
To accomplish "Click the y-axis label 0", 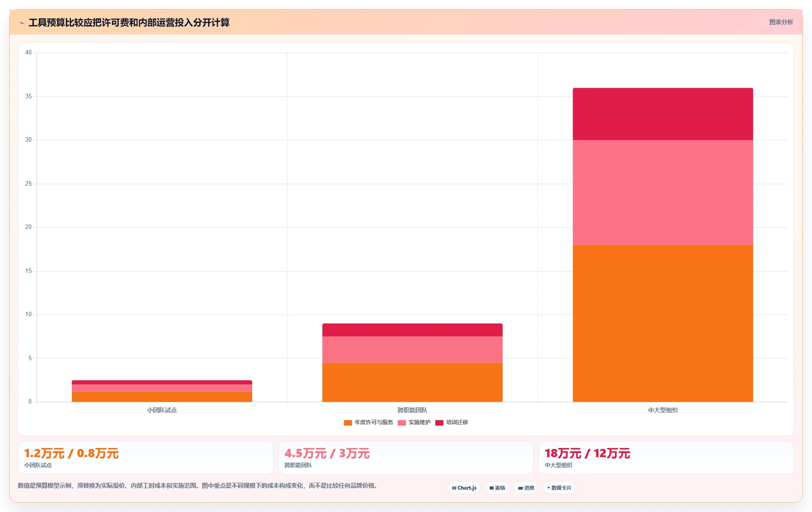I will point(30,402).
